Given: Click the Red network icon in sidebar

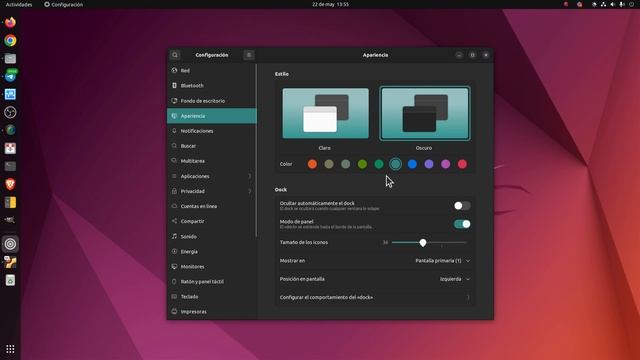Looking at the screenshot, I should coord(174,70).
